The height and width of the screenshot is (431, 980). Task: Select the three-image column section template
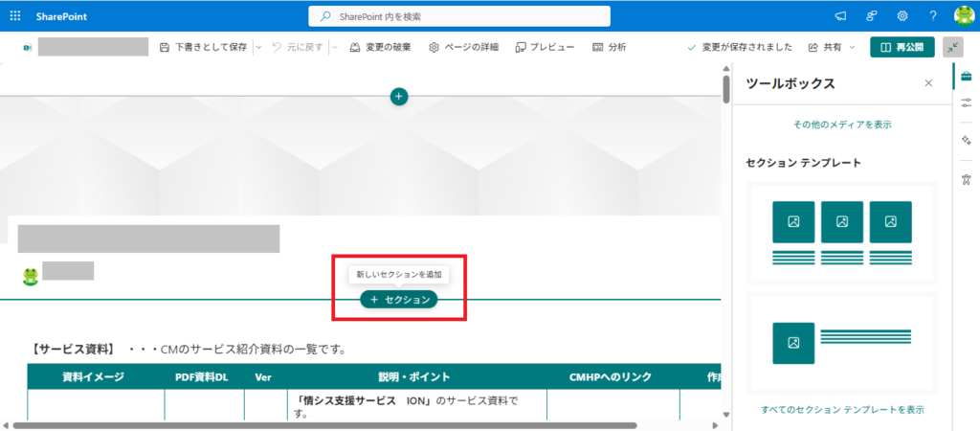coord(842,233)
